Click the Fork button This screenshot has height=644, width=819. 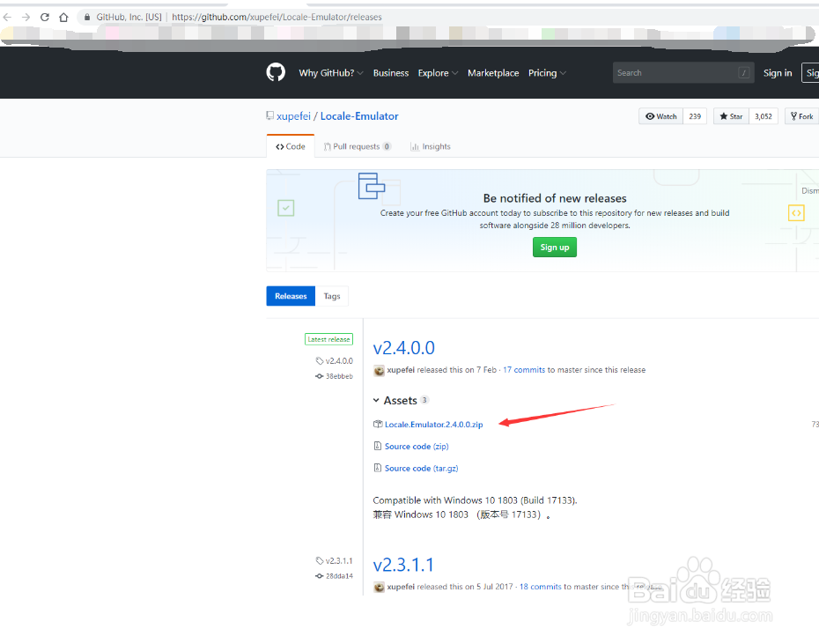801,116
